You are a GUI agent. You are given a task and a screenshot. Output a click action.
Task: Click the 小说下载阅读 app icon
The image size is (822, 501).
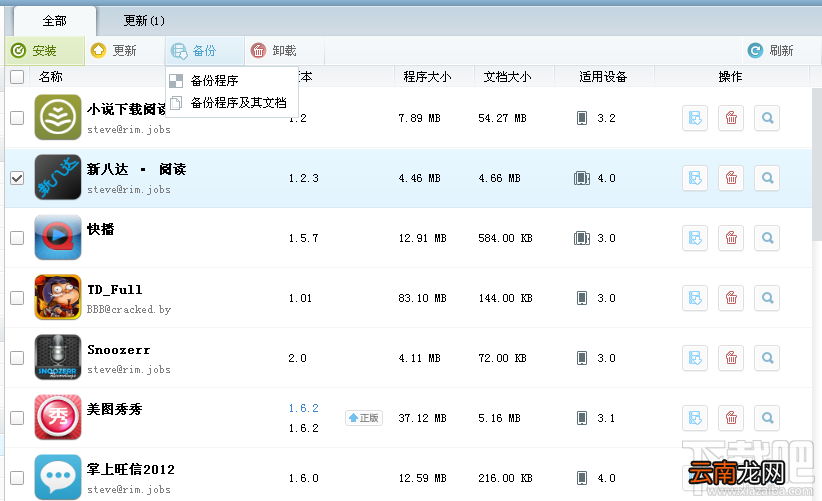pos(58,117)
